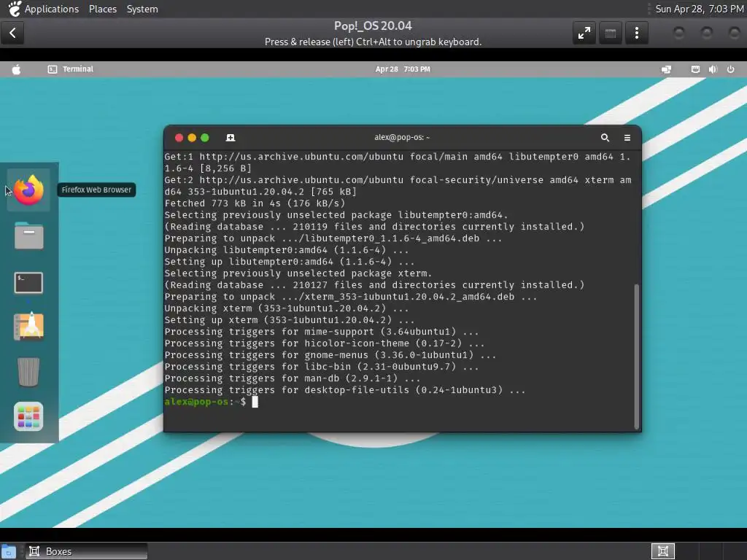Image resolution: width=747 pixels, height=560 pixels.
Task: Click the 'Unpacking libutempter0:amd64' line
Action: click(286, 250)
